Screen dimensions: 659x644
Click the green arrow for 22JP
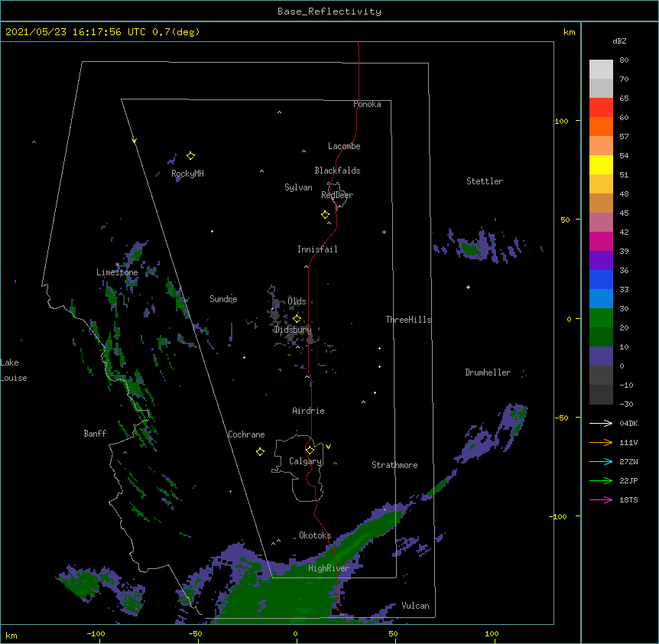click(601, 480)
